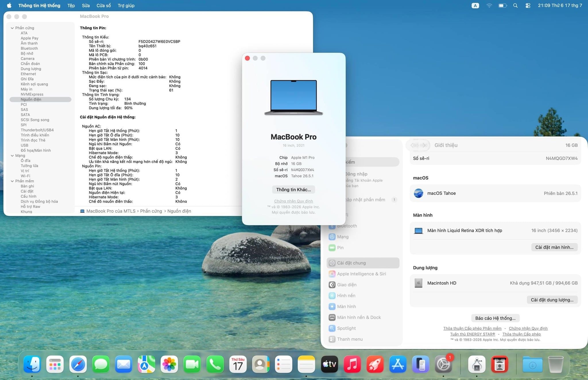Click Cài đặt màn hình... button
The image size is (588, 380).
(554, 247)
